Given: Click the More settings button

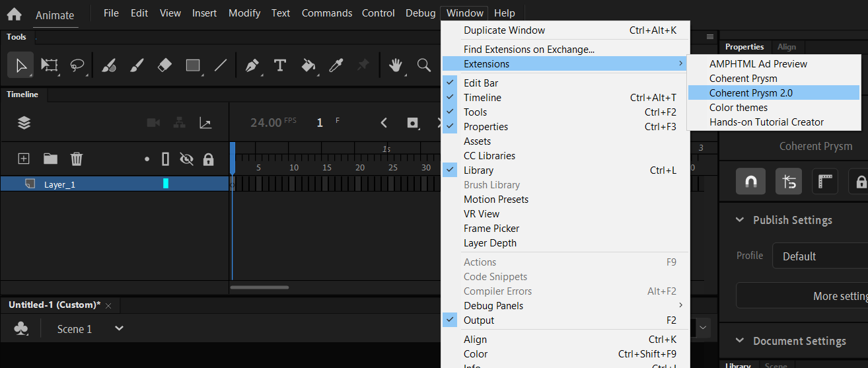Looking at the screenshot, I should coord(803,296).
